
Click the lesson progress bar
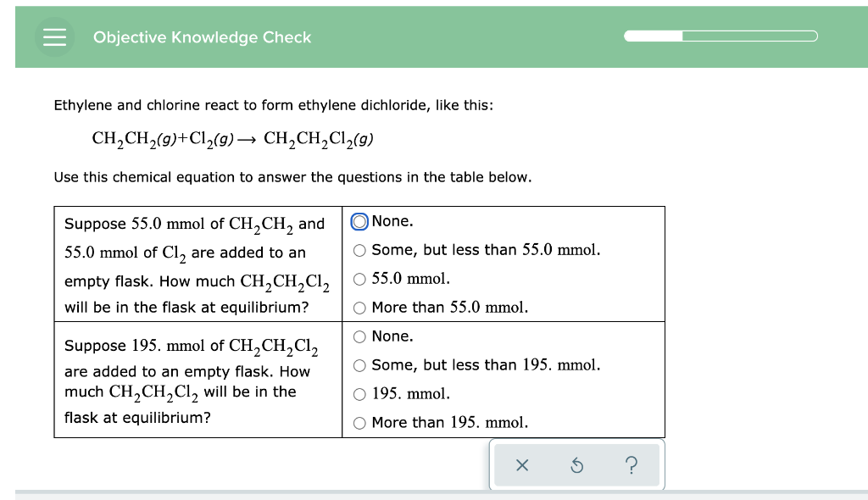click(721, 36)
